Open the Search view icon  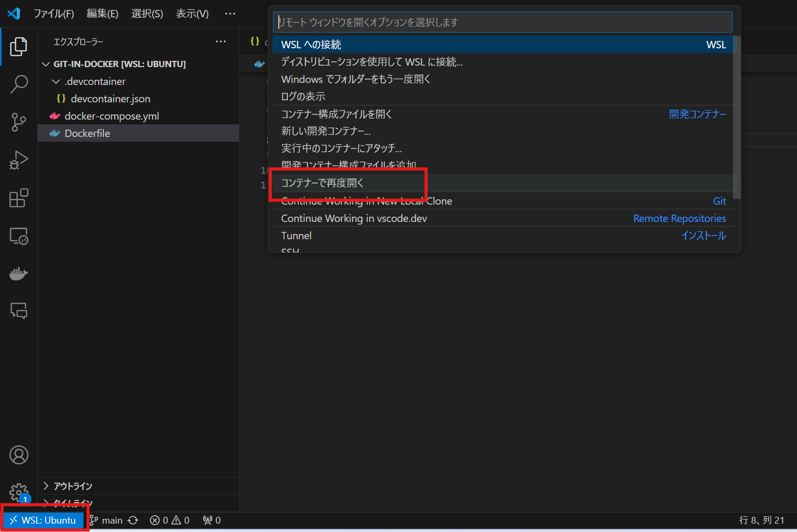click(18, 84)
